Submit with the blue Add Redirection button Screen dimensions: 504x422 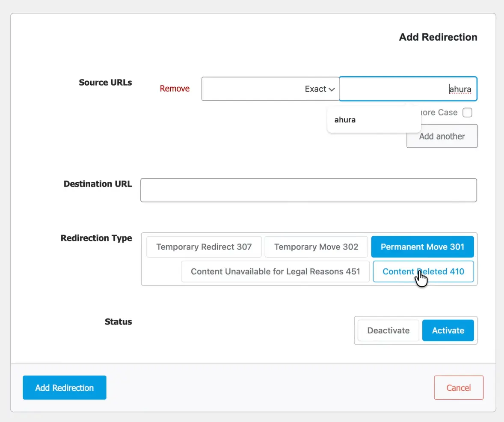[x=64, y=388]
